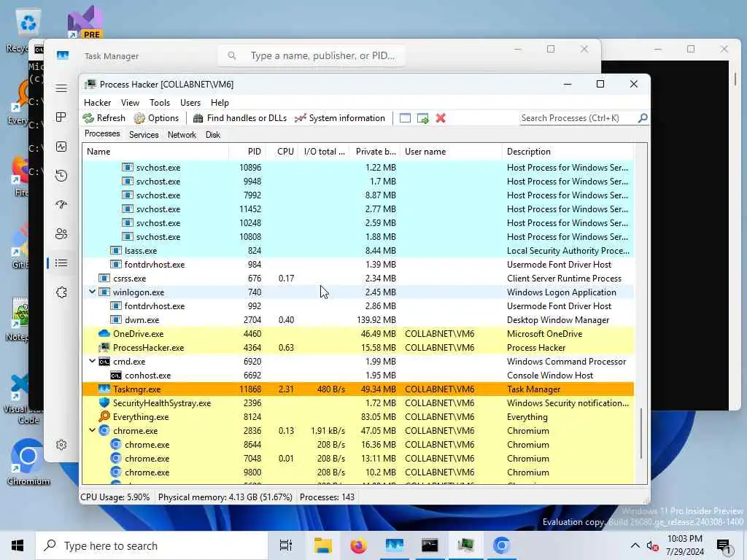Select the conhost.exe console icon

[x=116, y=376]
